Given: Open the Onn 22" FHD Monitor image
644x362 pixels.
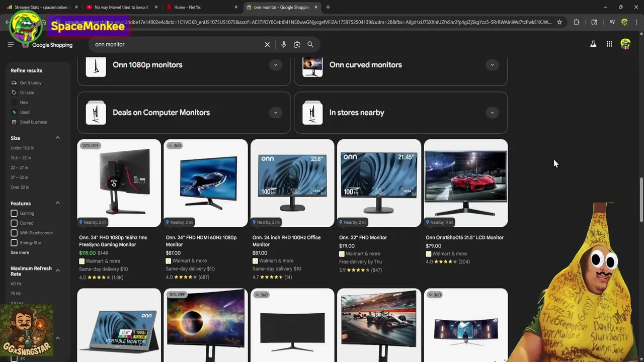Looking at the screenshot, I should (x=379, y=183).
